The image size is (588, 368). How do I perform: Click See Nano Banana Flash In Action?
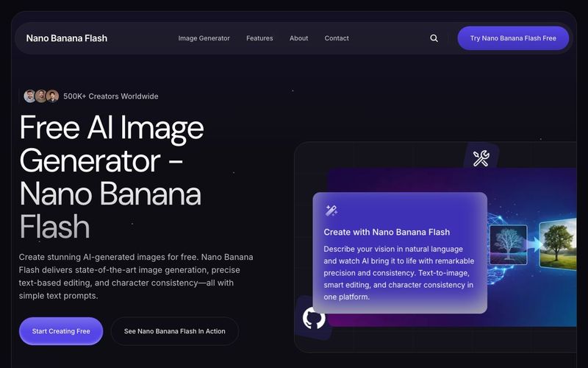point(175,331)
